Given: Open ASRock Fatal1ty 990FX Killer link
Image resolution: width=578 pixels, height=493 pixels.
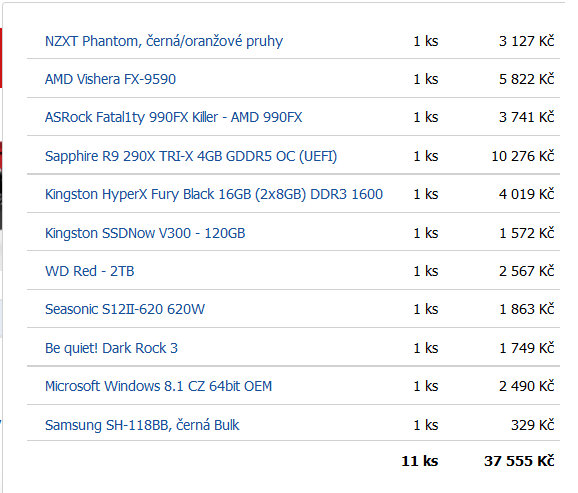Looking at the screenshot, I should (x=173, y=118).
